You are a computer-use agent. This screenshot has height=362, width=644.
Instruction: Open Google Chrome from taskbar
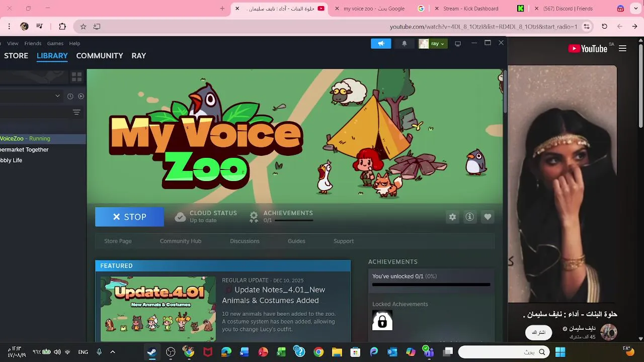(318, 352)
